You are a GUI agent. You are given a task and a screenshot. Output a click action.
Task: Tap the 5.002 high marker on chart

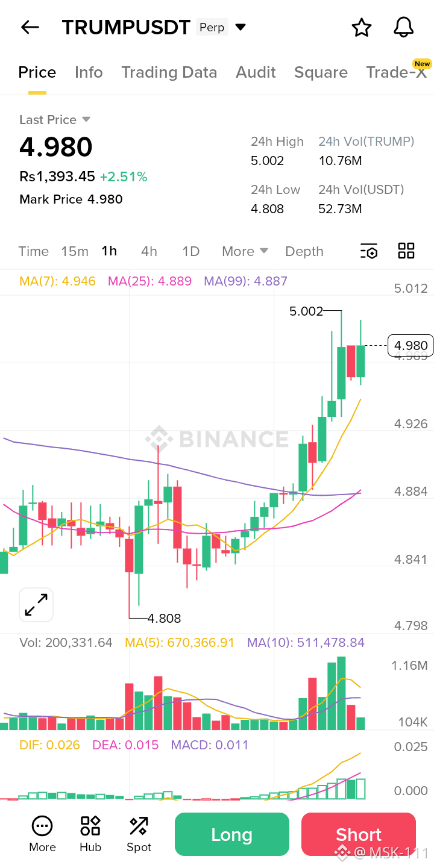(x=306, y=311)
